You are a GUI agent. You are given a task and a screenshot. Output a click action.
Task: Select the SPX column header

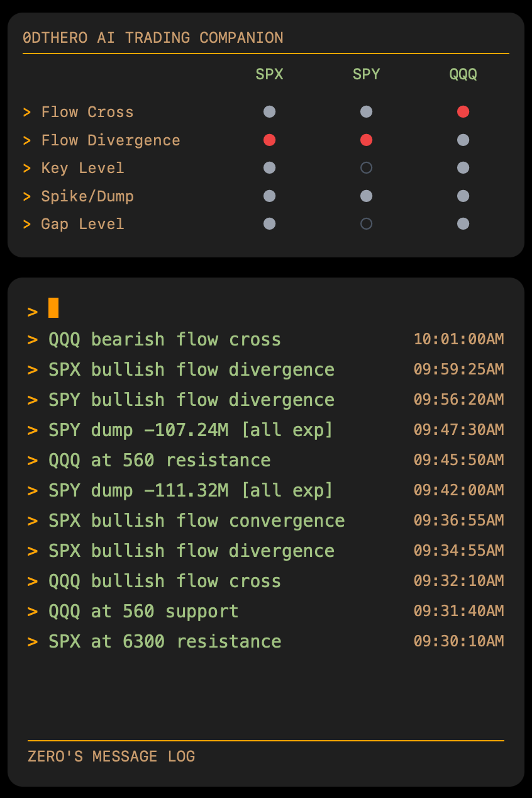(x=269, y=74)
